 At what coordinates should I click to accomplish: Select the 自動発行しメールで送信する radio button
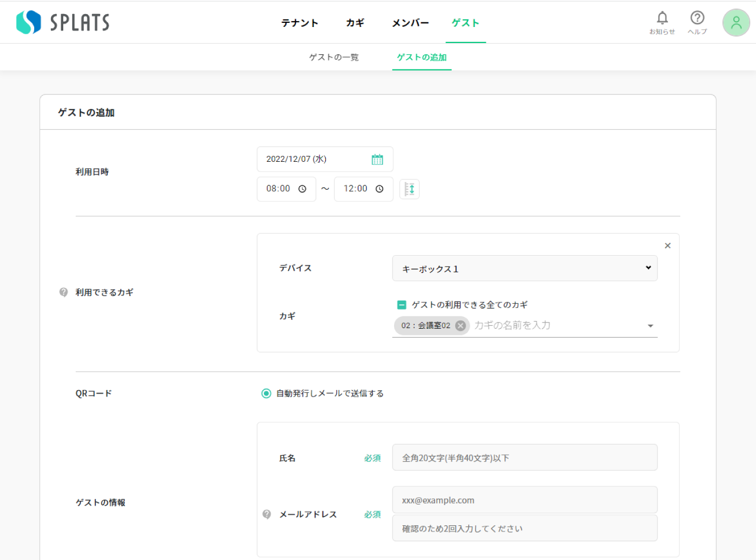pyautogui.click(x=266, y=394)
